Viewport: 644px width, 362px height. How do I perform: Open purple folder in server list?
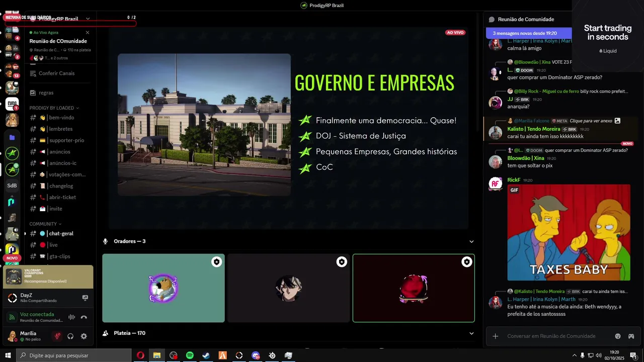click(12, 137)
